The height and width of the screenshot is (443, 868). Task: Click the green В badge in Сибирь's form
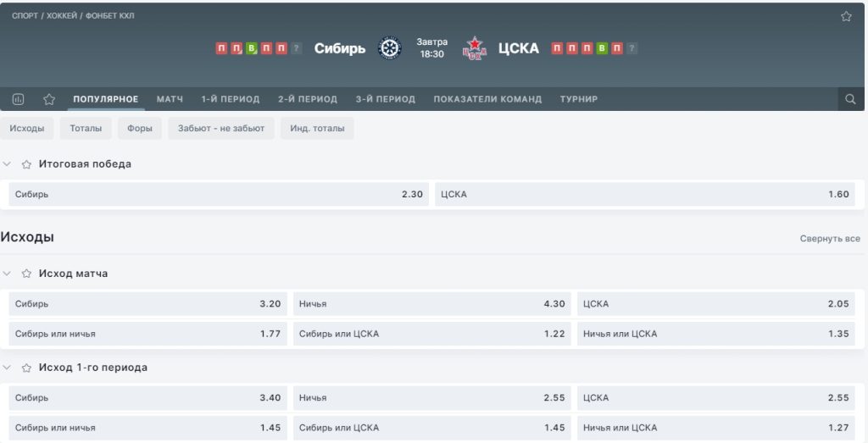point(251,48)
